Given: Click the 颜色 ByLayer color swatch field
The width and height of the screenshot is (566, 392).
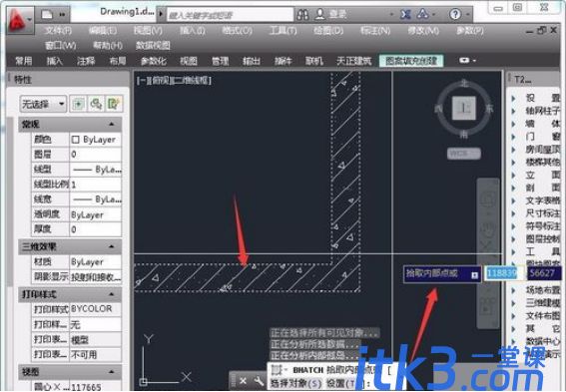Looking at the screenshot, I should pyautogui.click(x=96, y=140).
